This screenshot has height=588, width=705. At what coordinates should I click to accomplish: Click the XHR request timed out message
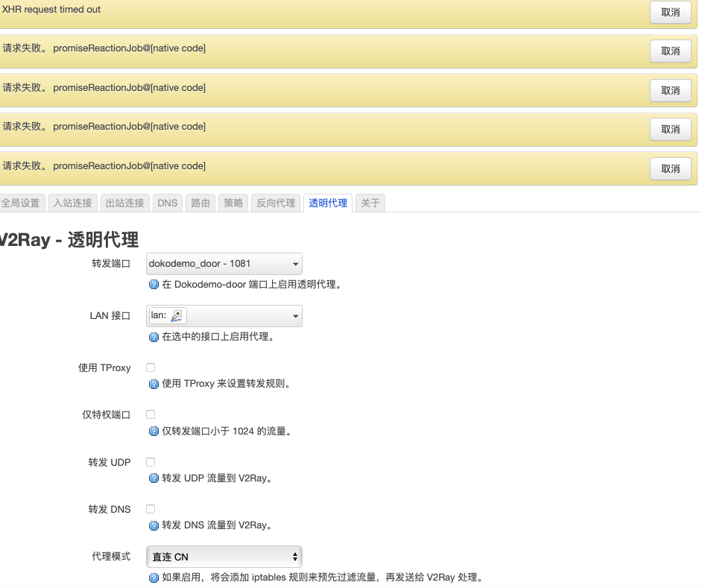51,10
